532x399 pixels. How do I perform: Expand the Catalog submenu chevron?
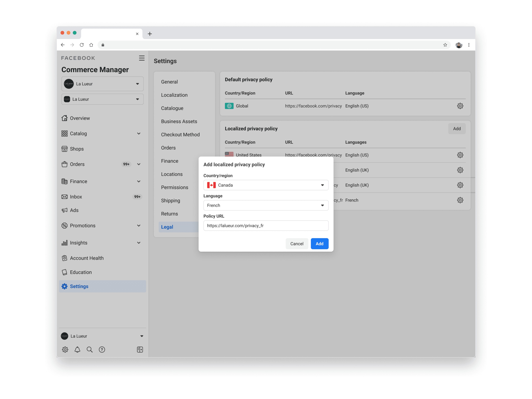[139, 134]
